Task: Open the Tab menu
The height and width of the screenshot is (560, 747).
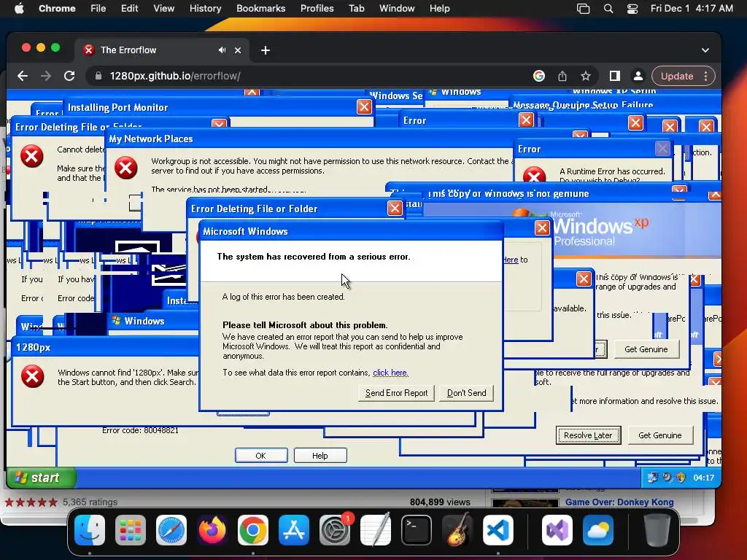Action: coord(356,9)
